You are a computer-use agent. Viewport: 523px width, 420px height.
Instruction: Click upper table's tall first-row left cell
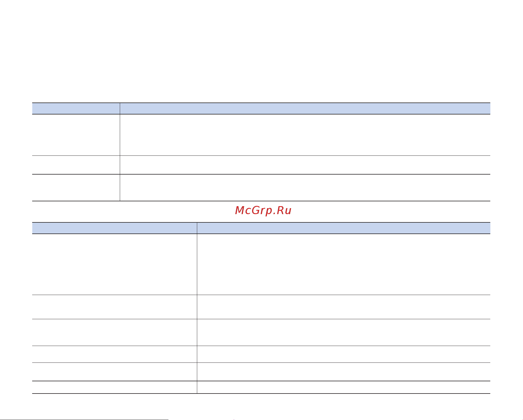point(76,135)
